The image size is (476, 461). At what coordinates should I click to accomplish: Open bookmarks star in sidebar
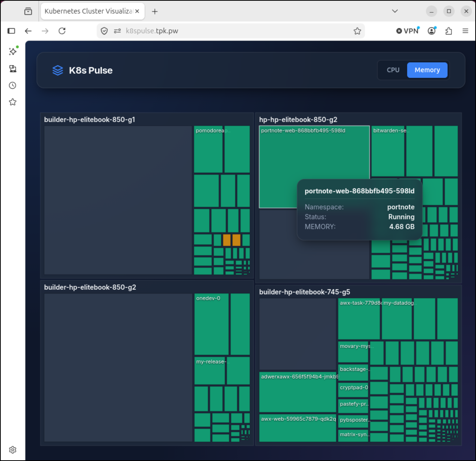[x=13, y=102]
